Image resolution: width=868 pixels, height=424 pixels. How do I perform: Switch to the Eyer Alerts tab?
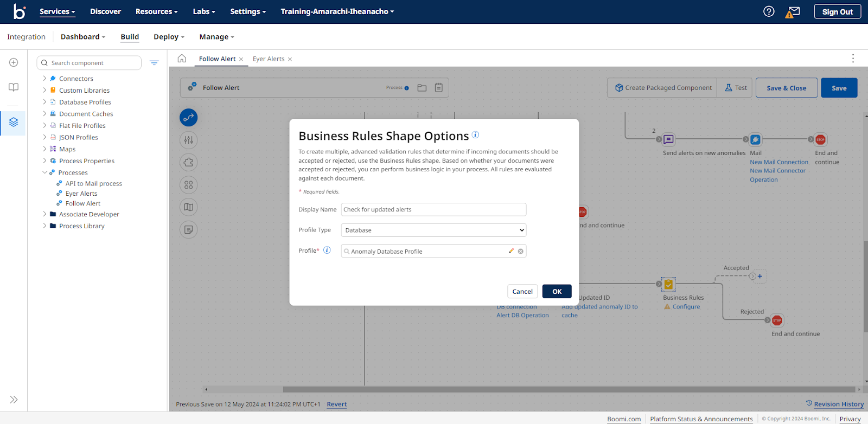point(269,59)
